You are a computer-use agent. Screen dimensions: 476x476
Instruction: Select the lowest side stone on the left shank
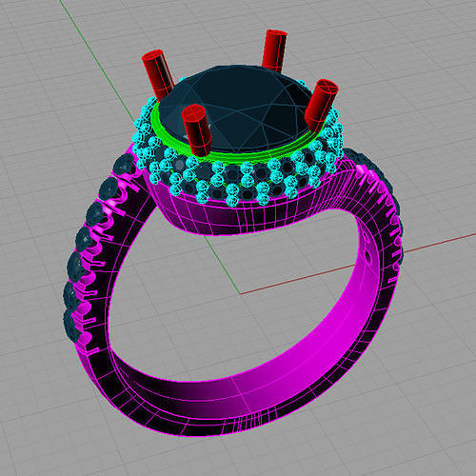[71, 325]
